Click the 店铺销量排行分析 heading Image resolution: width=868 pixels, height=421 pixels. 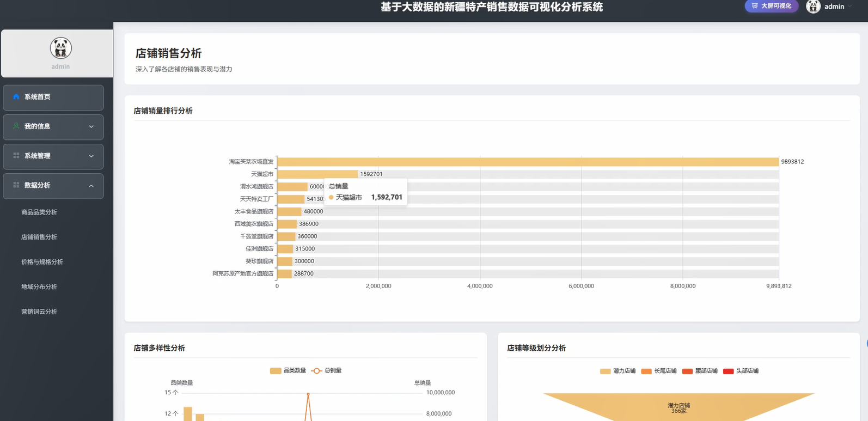click(163, 111)
